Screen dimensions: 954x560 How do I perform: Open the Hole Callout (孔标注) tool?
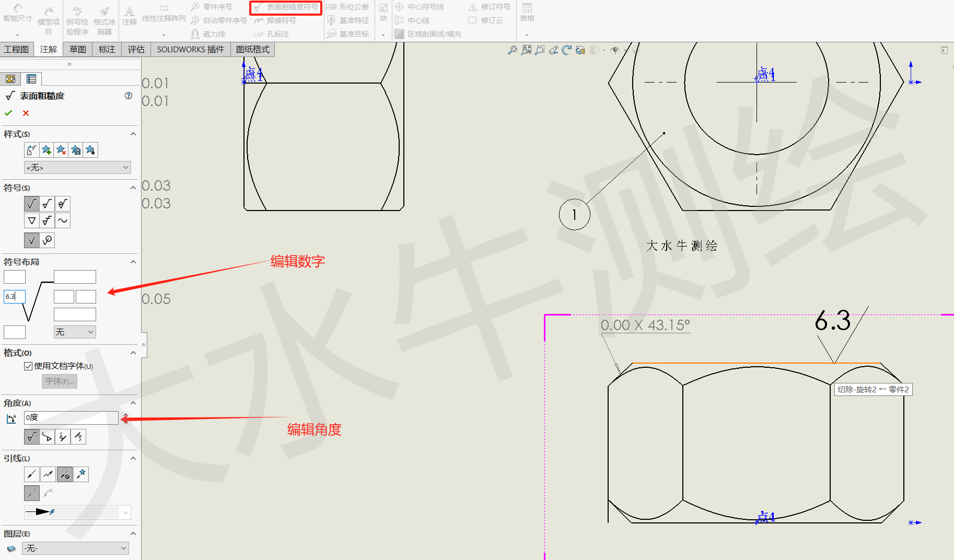[271, 34]
